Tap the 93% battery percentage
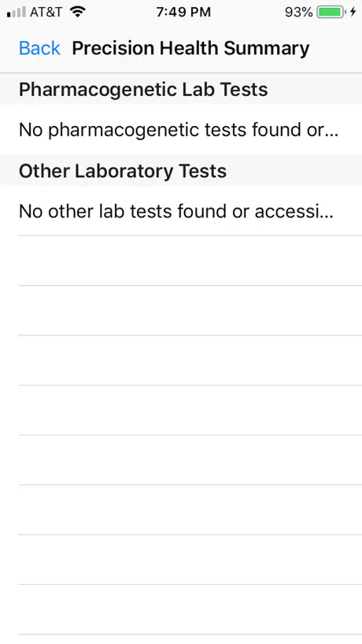Image resolution: width=362 pixels, height=644 pixels. (x=298, y=12)
